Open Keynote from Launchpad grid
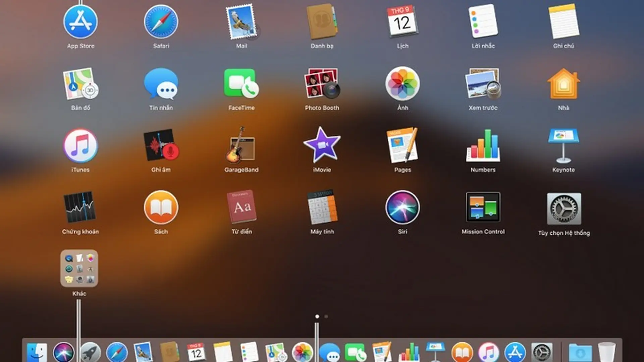 point(563,146)
